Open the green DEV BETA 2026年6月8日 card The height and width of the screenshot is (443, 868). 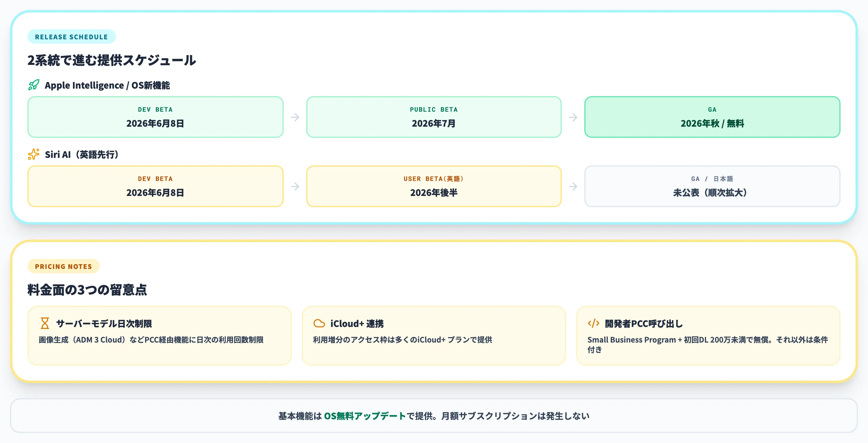point(155,117)
